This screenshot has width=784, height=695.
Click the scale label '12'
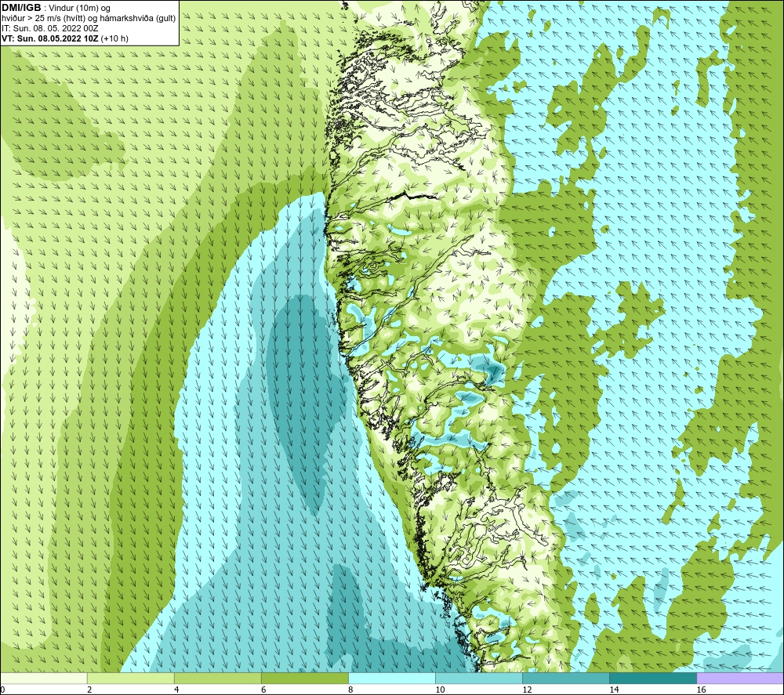(x=527, y=690)
